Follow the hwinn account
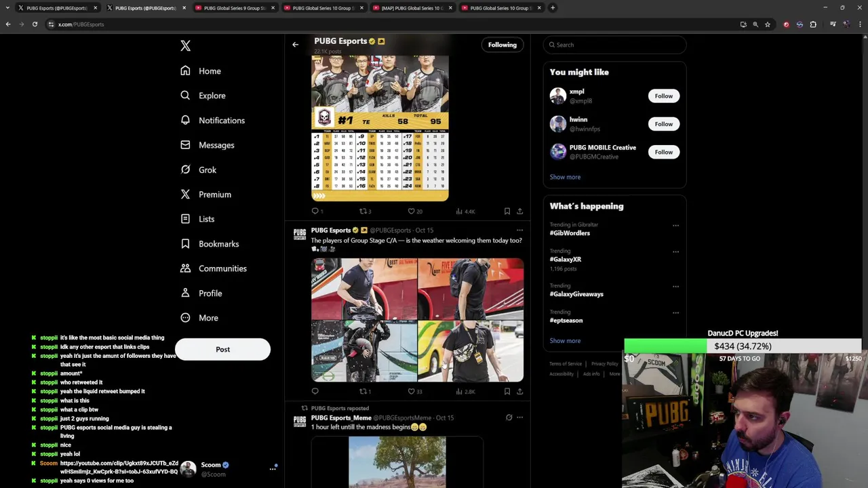Image resolution: width=868 pixels, height=488 pixels. click(x=663, y=124)
